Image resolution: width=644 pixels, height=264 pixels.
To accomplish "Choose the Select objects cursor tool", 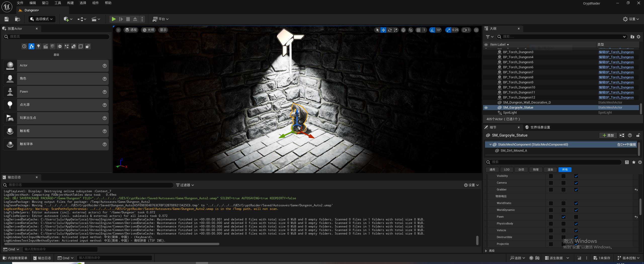I will click(x=377, y=30).
